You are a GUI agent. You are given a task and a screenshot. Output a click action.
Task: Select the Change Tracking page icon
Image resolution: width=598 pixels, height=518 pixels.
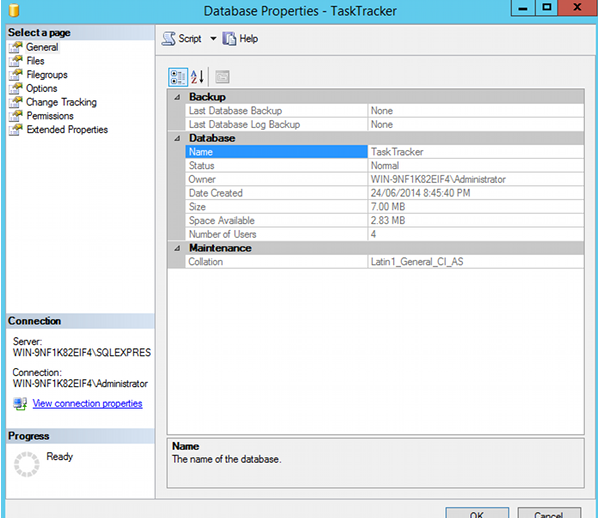pyautogui.click(x=16, y=102)
